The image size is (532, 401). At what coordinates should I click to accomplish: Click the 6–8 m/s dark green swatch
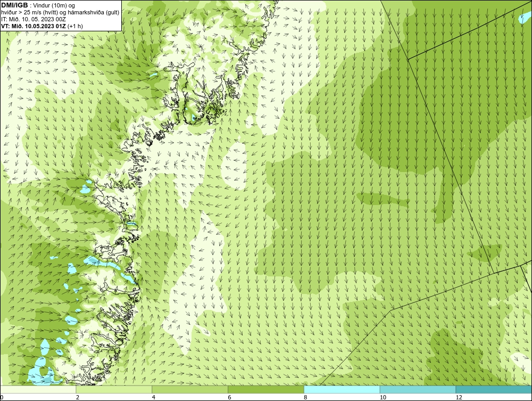click(x=266, y=389)
